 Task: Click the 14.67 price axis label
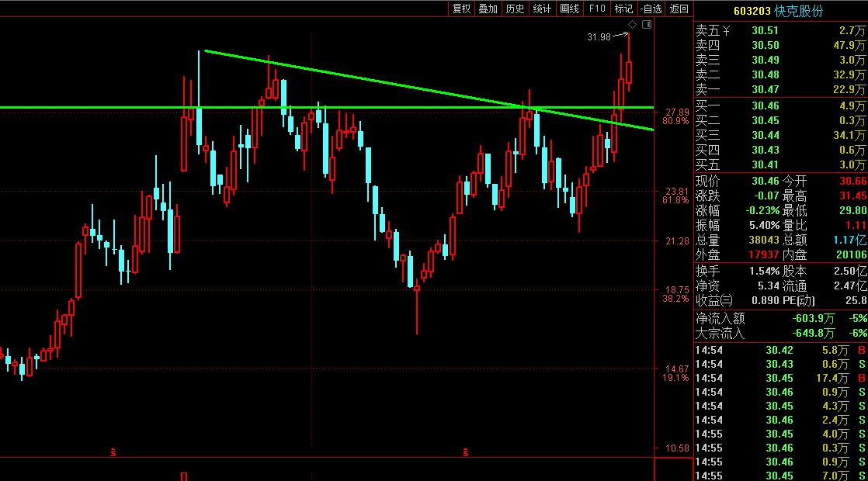[x=677, y=369]
